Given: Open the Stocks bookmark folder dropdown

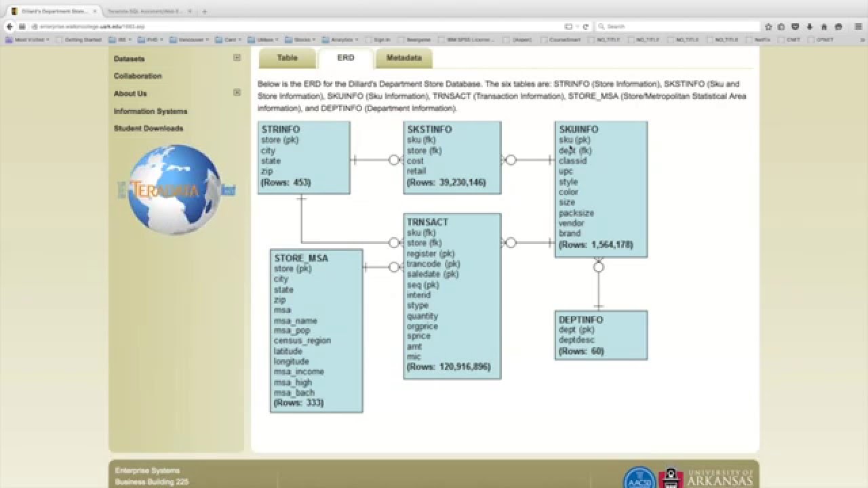Looking at the screenshot, I should pos(300,40).
